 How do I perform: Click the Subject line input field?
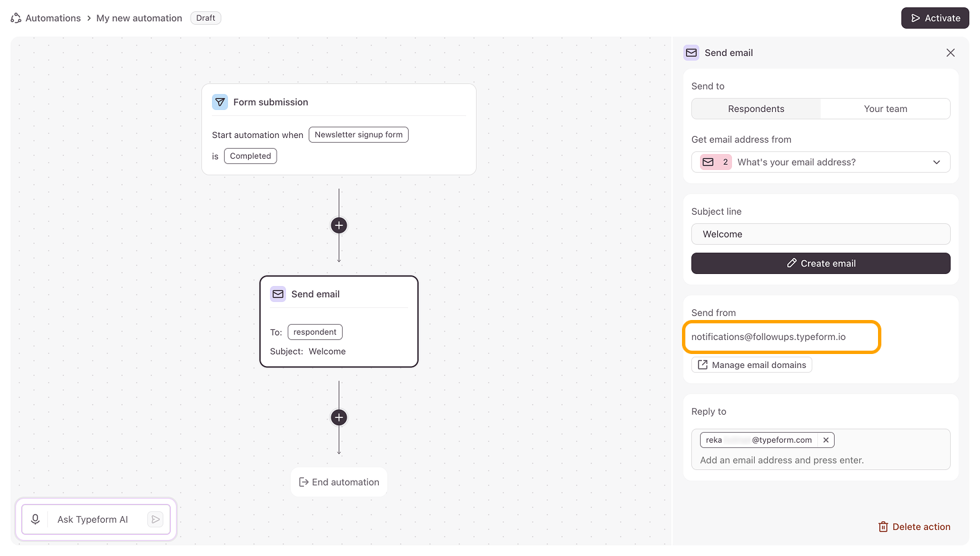pyautogui.click(x=821, y=234)
